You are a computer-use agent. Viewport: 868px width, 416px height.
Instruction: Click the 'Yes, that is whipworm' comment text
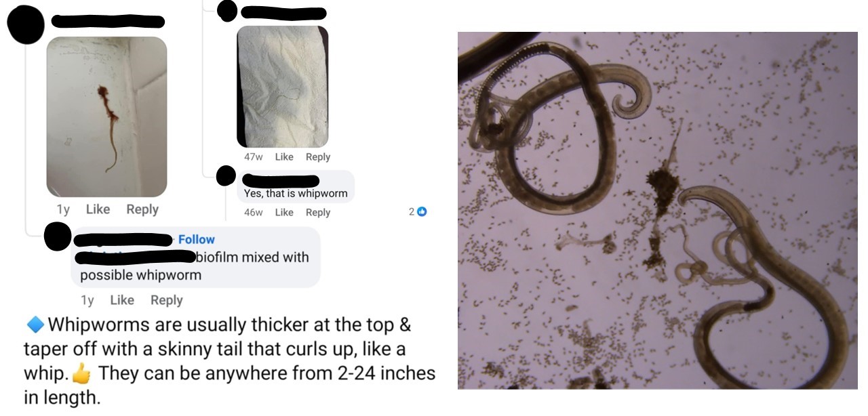296,193
